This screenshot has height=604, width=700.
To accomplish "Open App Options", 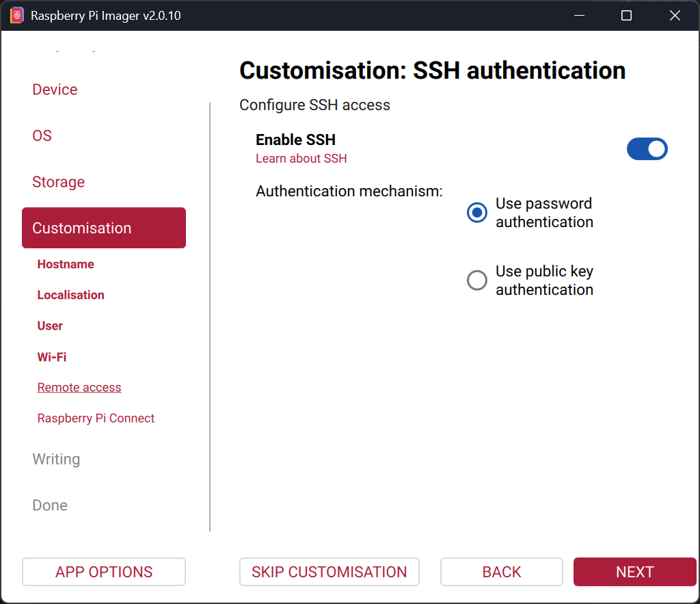I will tap(104, 572).
